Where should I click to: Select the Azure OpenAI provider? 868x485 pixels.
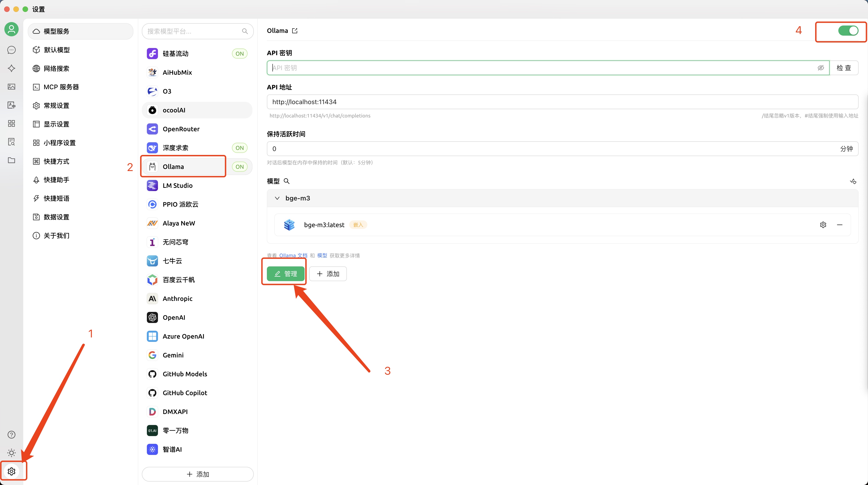197,336
